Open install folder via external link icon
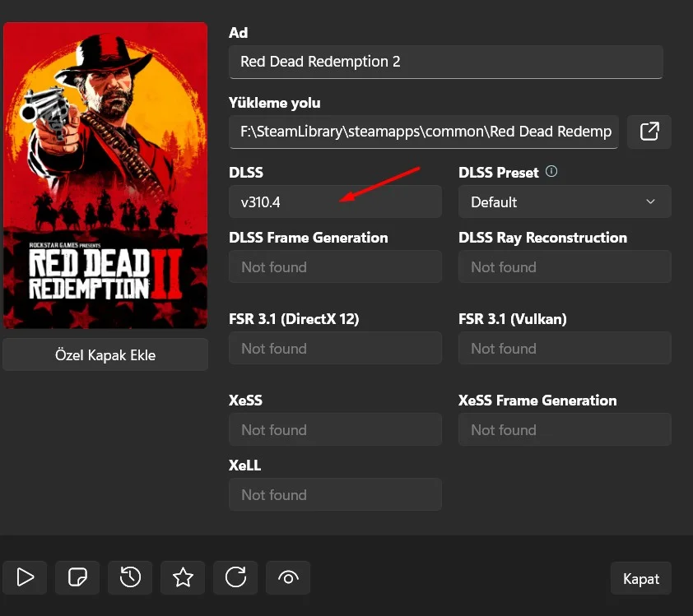Viewport: 693px width, 616px height. pos(649,132)
